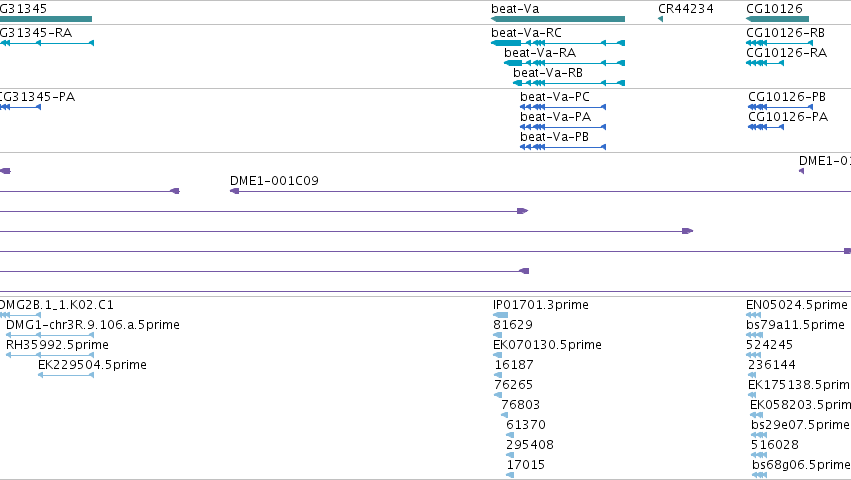851x480 pixels.
Task: Select the CG10126 gene bar
Action: [777, 19]
